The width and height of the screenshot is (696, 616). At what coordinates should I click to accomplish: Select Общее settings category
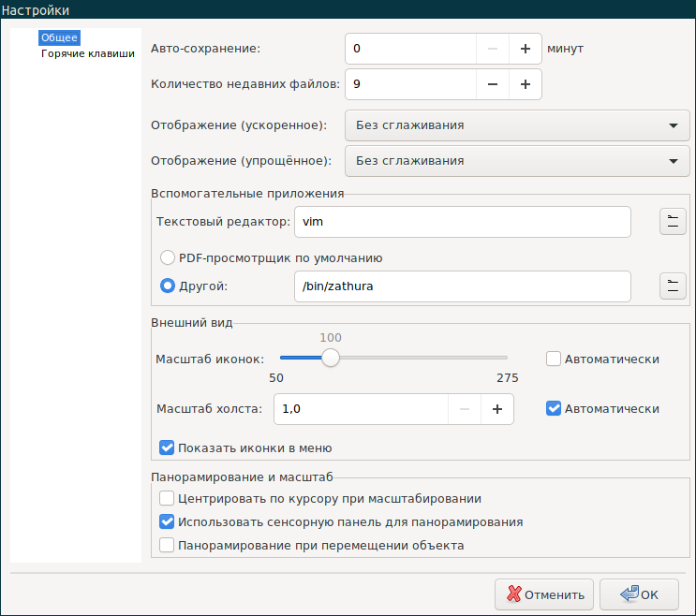(59, 37)
